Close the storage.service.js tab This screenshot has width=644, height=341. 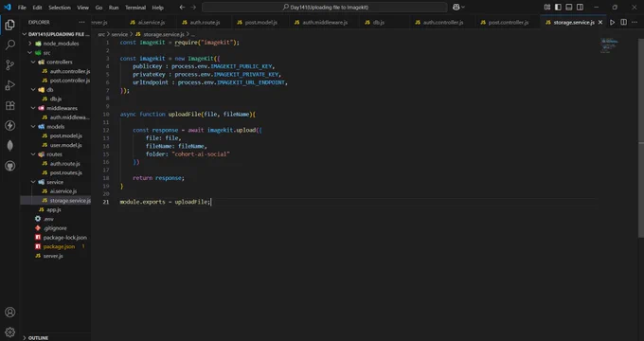pos(600,22)
